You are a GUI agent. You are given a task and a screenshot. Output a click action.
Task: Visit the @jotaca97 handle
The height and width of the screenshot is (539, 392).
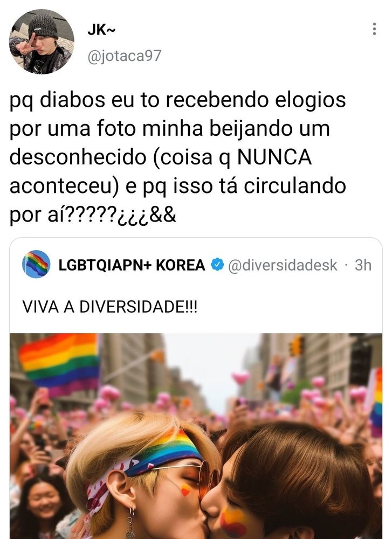coord(125,56)
